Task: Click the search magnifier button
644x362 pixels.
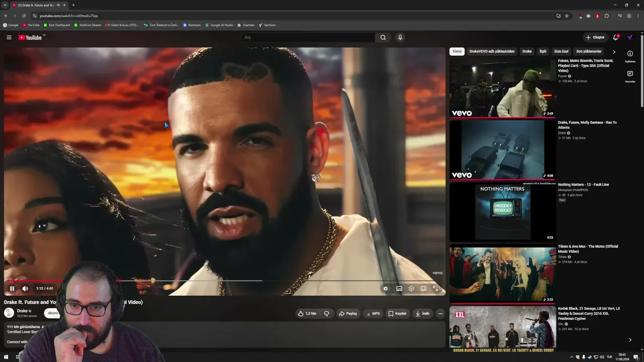Action: click(x=383, y=37)
